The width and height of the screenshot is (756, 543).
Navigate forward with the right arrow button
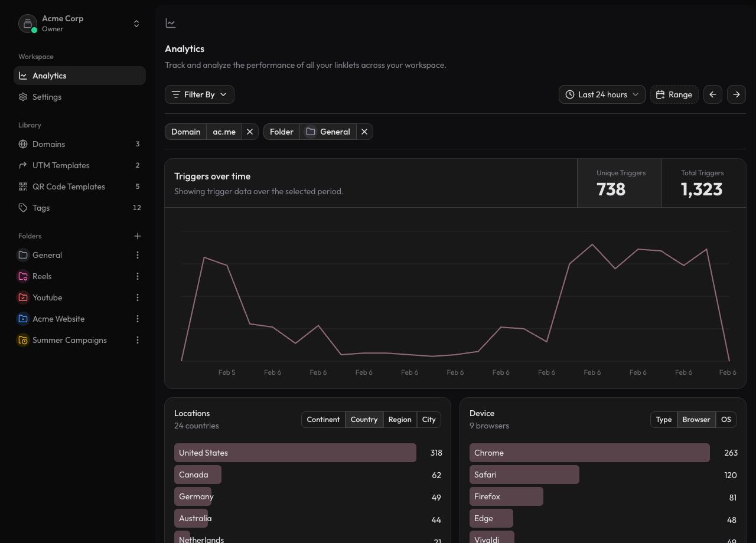(x=736, y=94)
